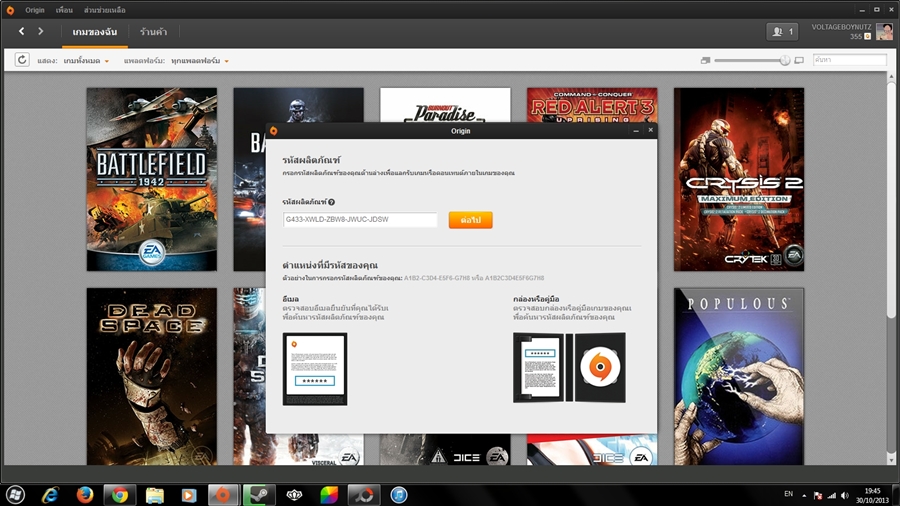Click the user avatar picture
The height and width of the screenshot is (506, 900).
[x=885, y=31]
